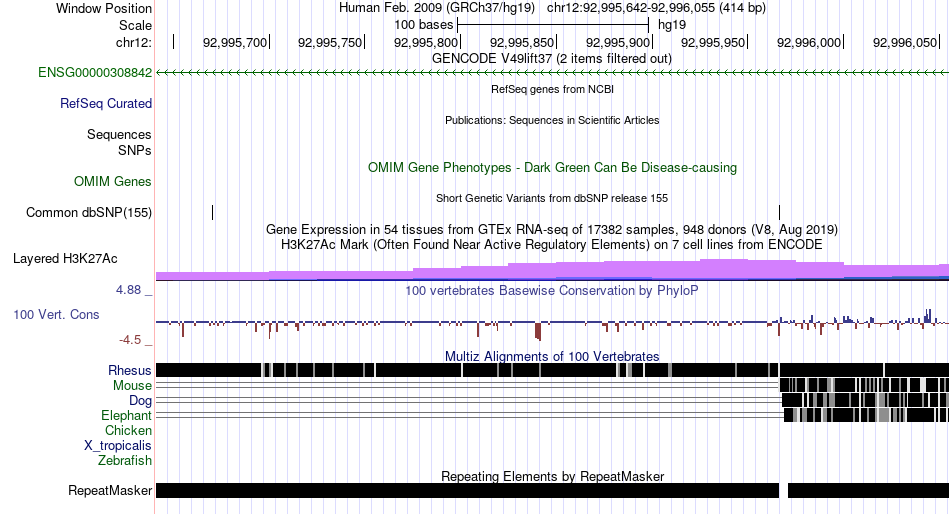Viewport: 950px width, 514px height.
Task: Click the chr12: base position label
Action: point(134,42)
